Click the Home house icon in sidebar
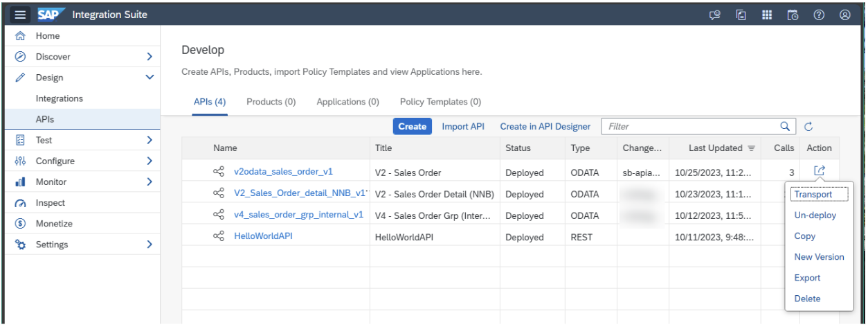 tap(20, 36)
